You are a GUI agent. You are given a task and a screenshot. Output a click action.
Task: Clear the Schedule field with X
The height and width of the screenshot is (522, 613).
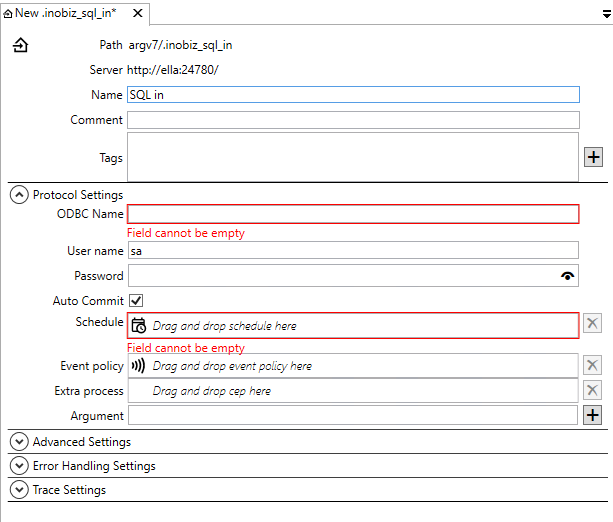592,323
